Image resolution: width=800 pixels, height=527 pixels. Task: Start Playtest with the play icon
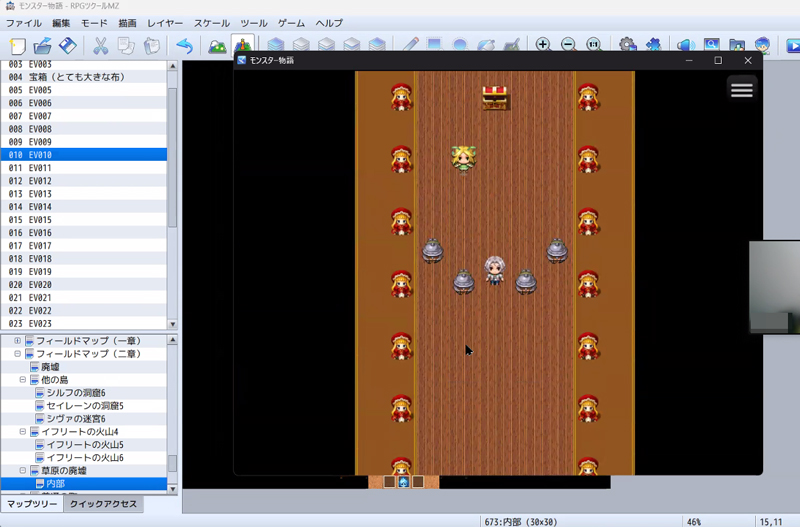(x=793, y=46)
